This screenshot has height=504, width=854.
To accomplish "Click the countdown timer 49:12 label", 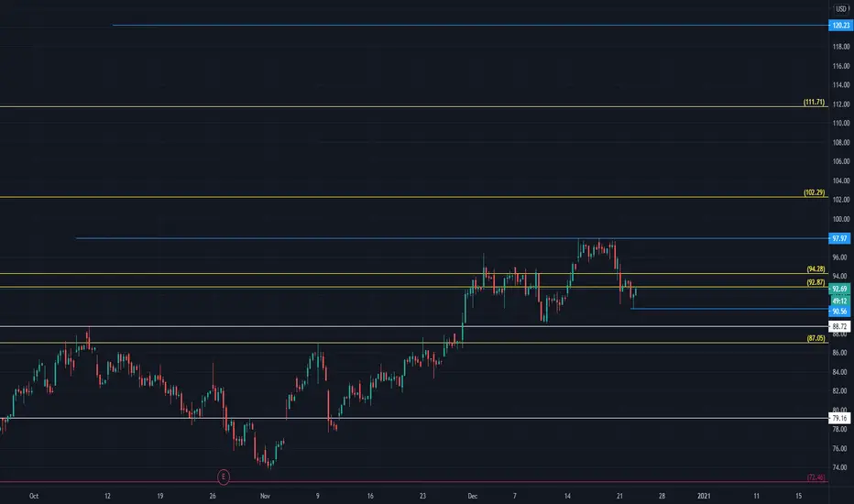I will [839, 301].
